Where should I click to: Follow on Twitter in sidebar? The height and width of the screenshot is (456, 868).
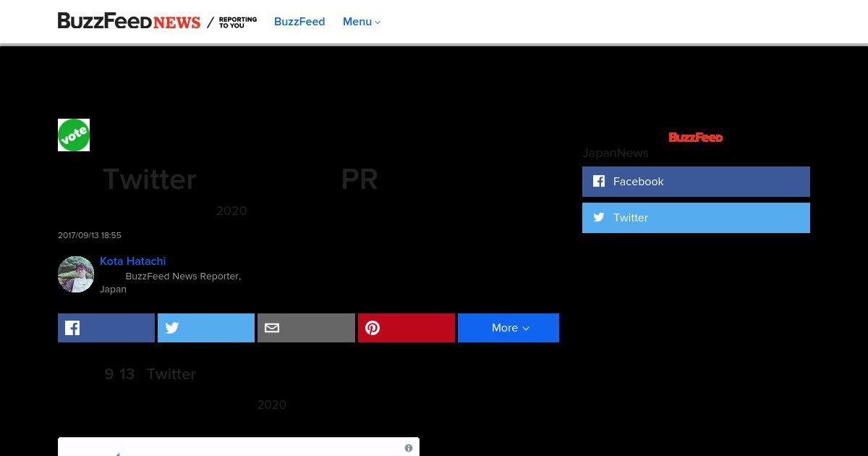(x=696, y=218)
